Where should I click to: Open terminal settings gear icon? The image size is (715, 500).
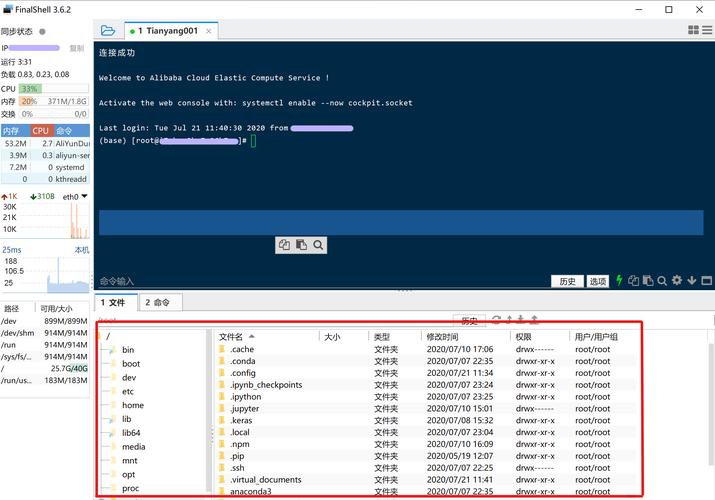[677, 280]
